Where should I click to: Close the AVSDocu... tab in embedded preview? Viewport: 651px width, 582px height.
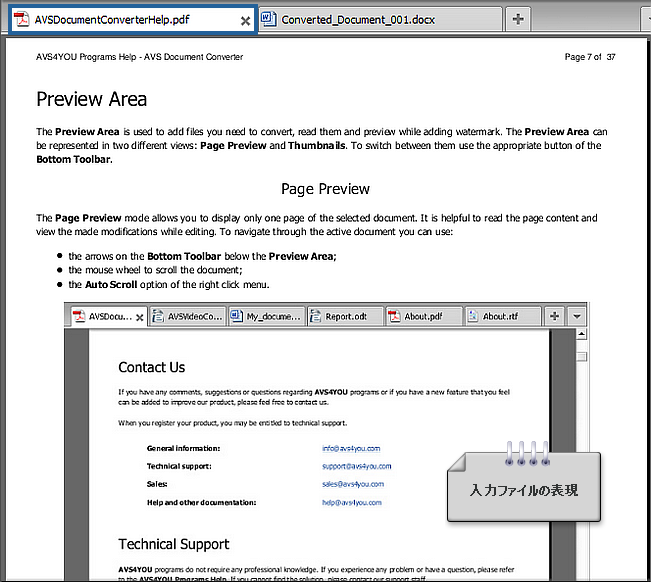(140, 318)
